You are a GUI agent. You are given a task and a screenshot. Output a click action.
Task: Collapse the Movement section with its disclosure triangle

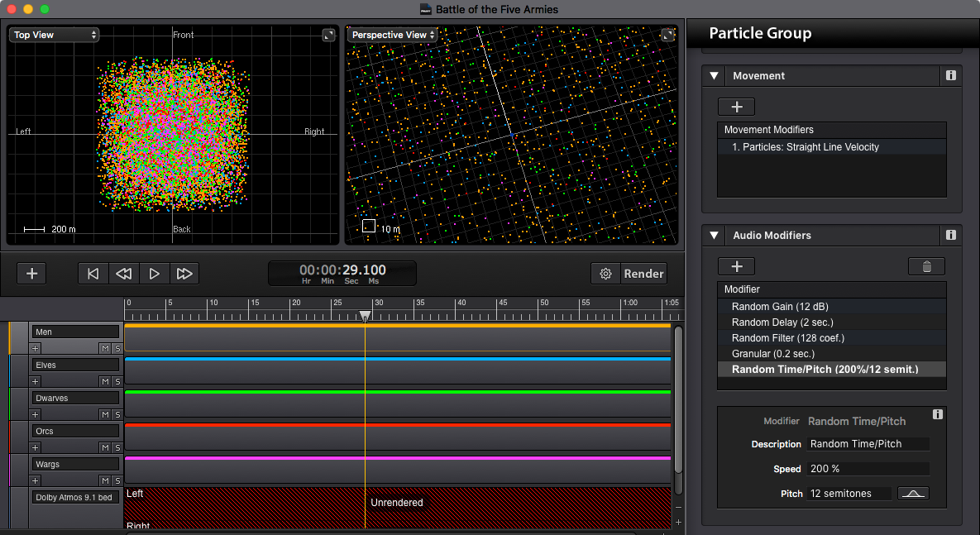pyautogui.click(x=713, y=75)
